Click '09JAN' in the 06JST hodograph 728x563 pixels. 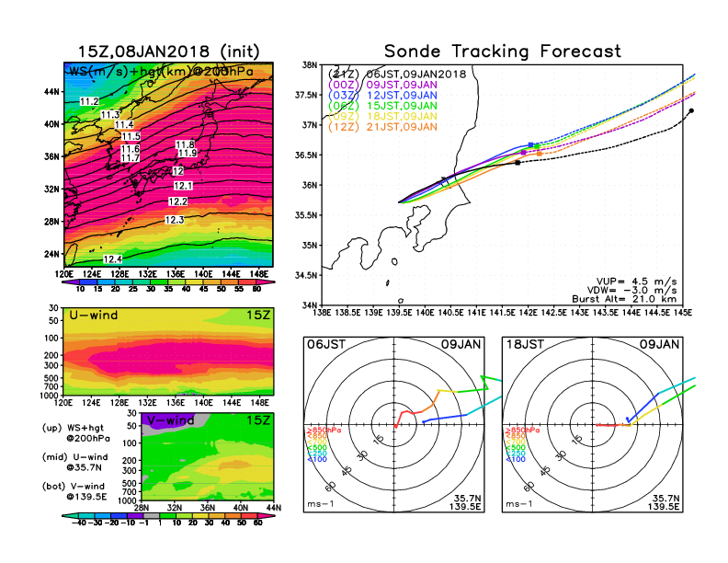(x=461, y=344)
